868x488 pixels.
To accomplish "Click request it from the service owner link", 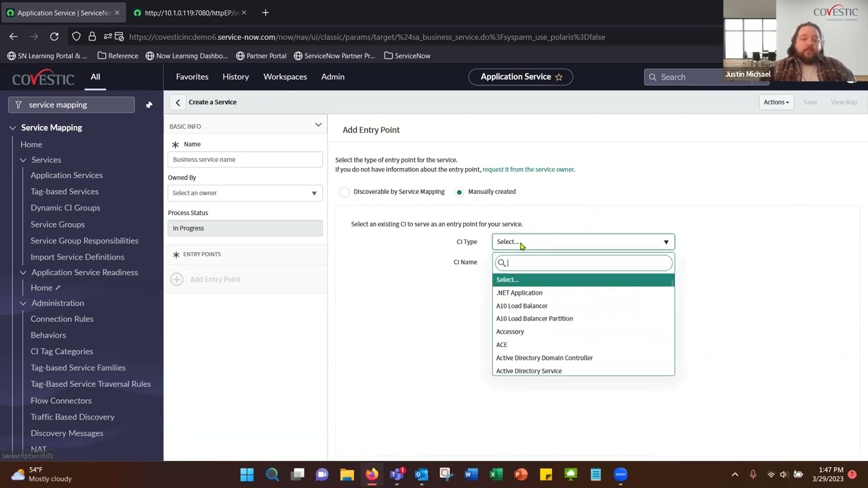I will (x=528, y=169).
